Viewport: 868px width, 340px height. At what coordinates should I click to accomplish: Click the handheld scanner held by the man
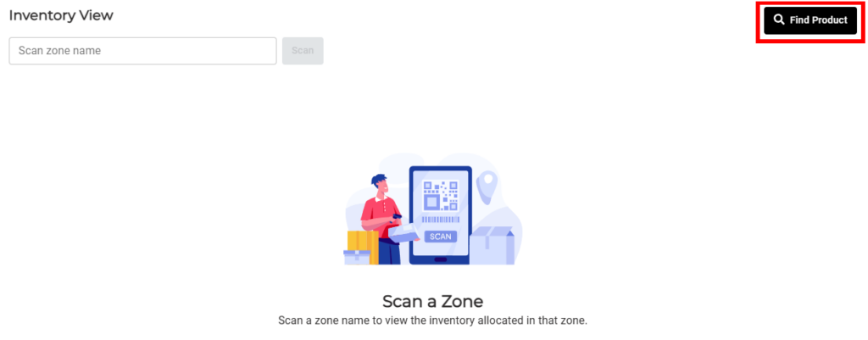pyautogui.click(x=395, y=220)
